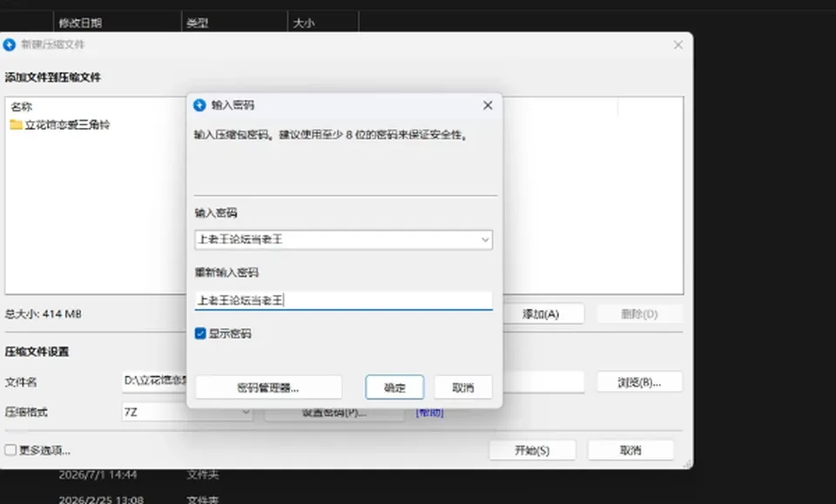Select the row dated 2026/7/1 14:44
Screen dimensions: 836x504
pos(98,474)
